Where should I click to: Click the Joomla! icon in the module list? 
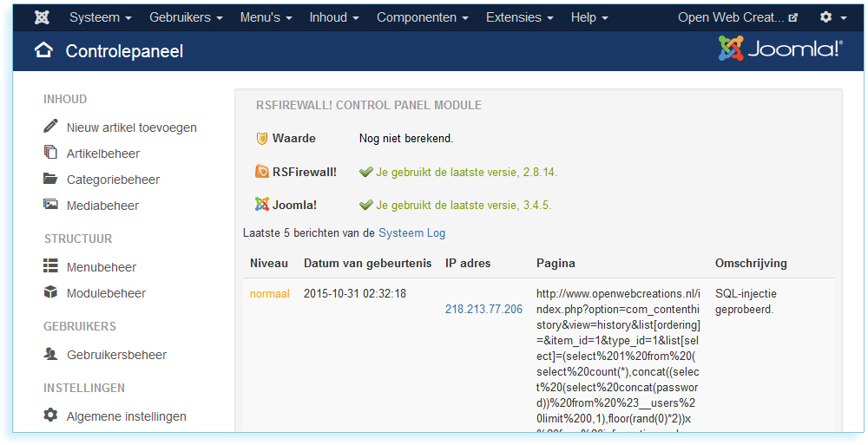(262, 204)
